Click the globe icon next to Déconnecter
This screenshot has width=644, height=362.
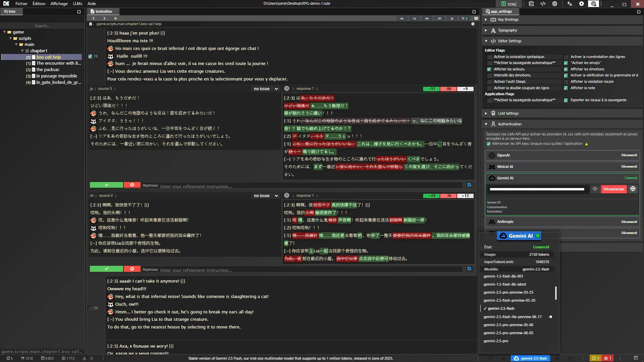(633, 189)
